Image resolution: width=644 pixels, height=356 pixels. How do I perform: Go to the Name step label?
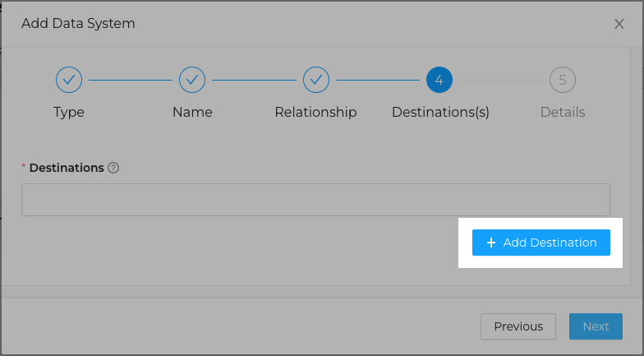[x=192, y=112]
